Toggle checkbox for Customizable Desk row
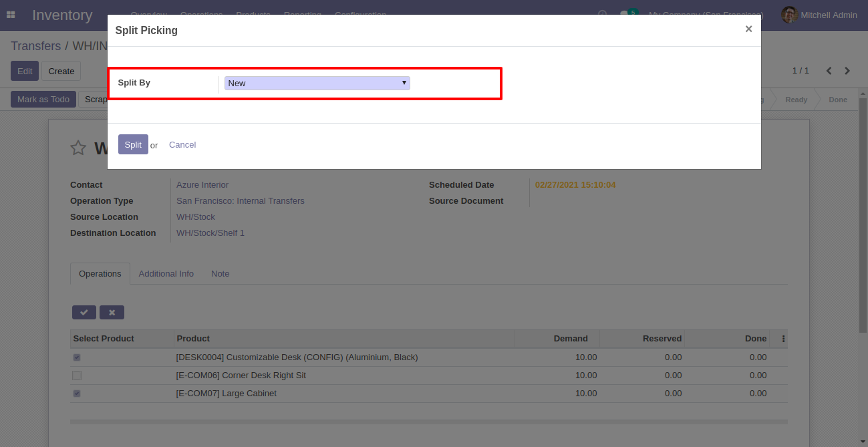The height and width of the screenshot is (447, 868). click(x=77, y=357)
